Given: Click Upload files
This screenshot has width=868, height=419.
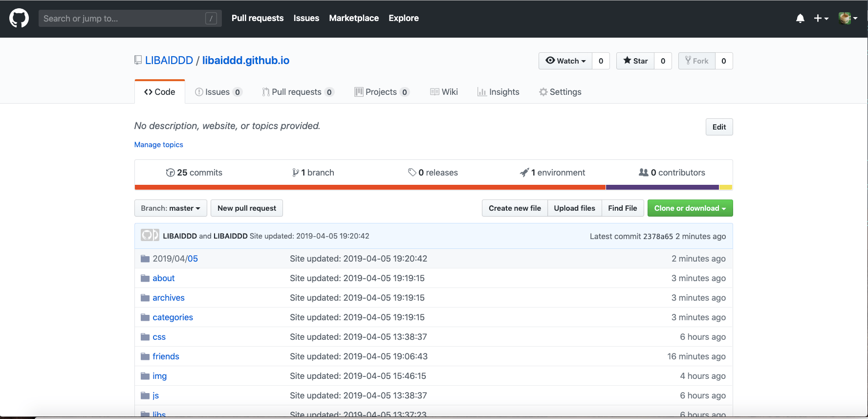Looking at the screenshot, I should pos(575,208).
